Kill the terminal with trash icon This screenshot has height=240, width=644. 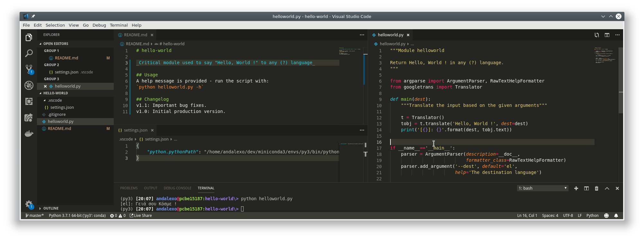point(597,188)
